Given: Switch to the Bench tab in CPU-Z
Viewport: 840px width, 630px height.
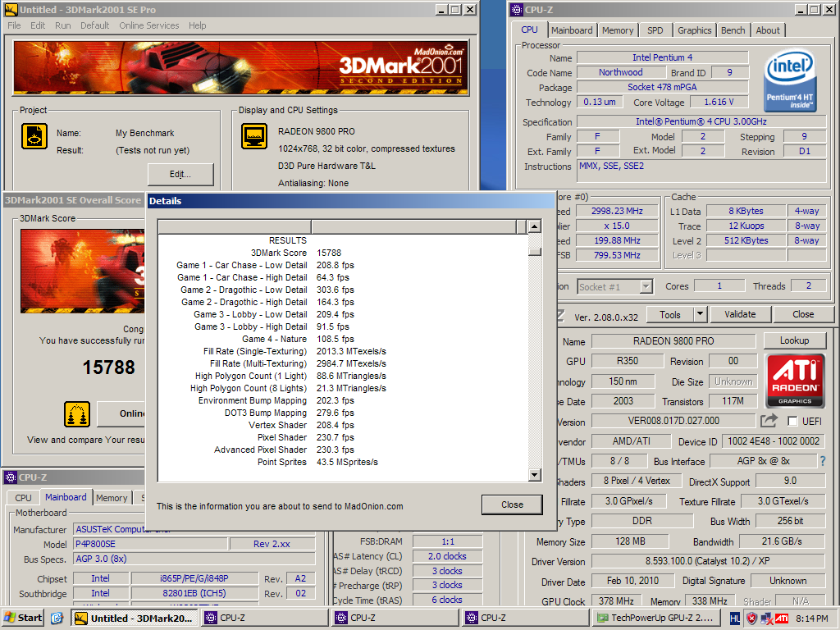Looking at the screenshot, I should click(x=733, y=30).
